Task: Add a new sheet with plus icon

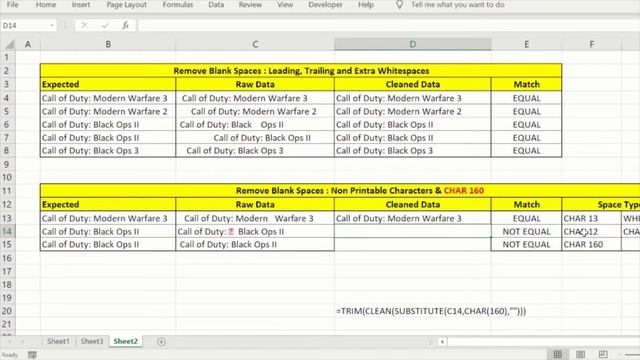Action: (x=161, y=342)
